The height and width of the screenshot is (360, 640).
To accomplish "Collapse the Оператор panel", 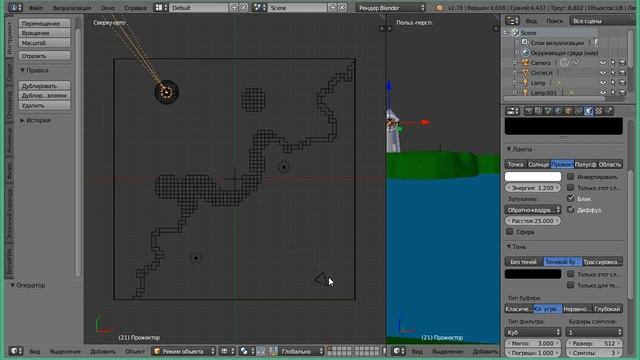I will point(13,285).
